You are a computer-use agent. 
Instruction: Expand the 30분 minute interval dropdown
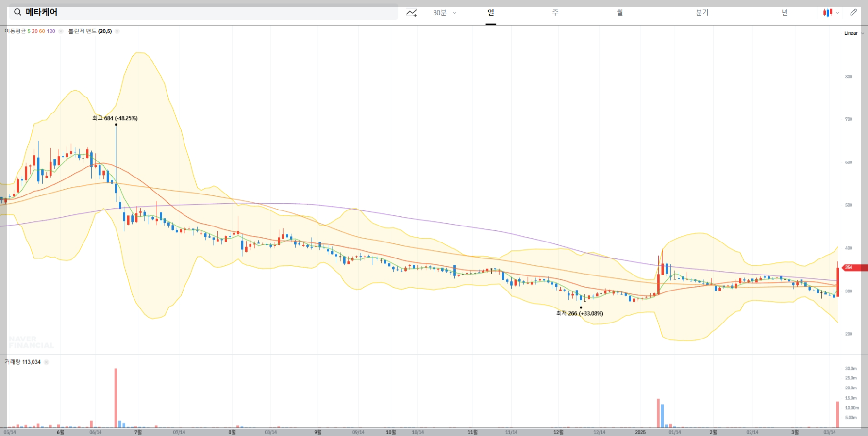[445, 13]
